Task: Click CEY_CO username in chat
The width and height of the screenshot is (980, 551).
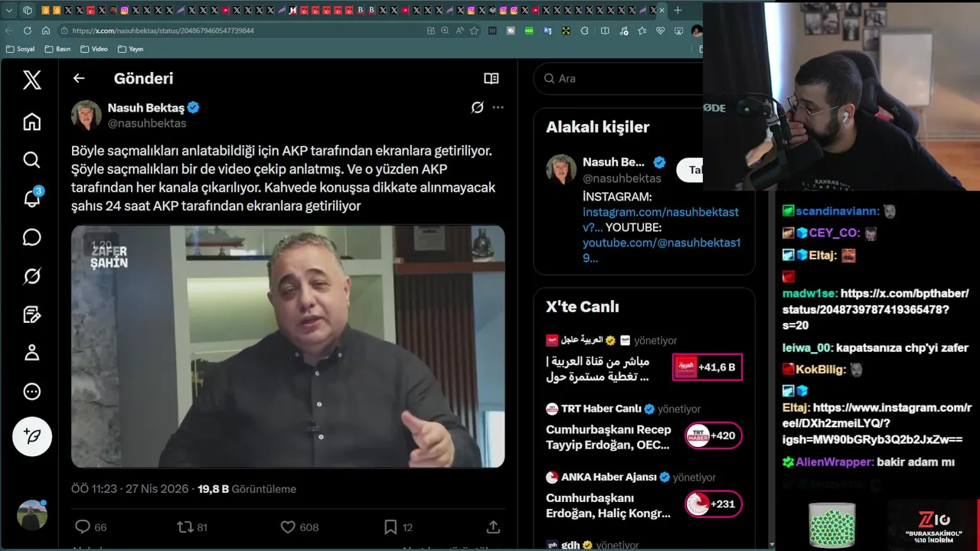Action: coord(833,233)
